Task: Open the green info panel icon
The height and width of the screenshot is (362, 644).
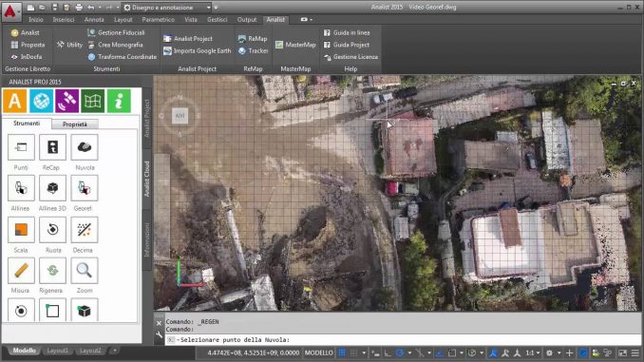Action: click(119, 101)
